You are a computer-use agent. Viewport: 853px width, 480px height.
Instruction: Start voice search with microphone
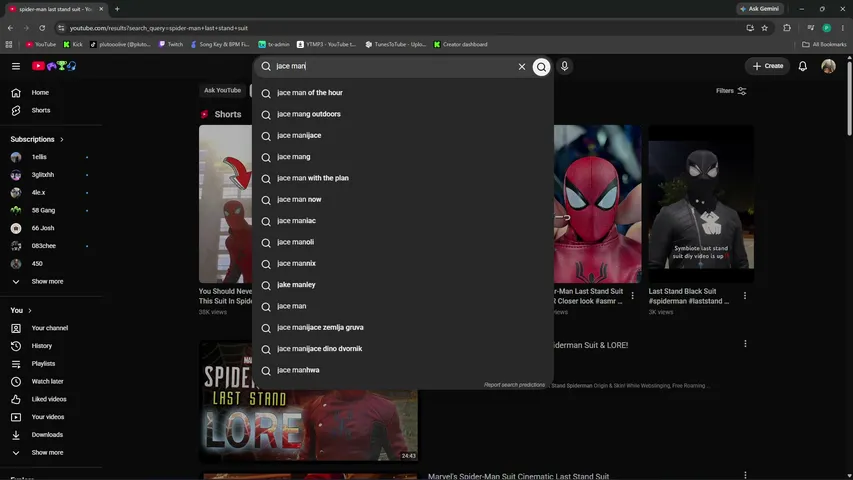click(x=565, y=66)
